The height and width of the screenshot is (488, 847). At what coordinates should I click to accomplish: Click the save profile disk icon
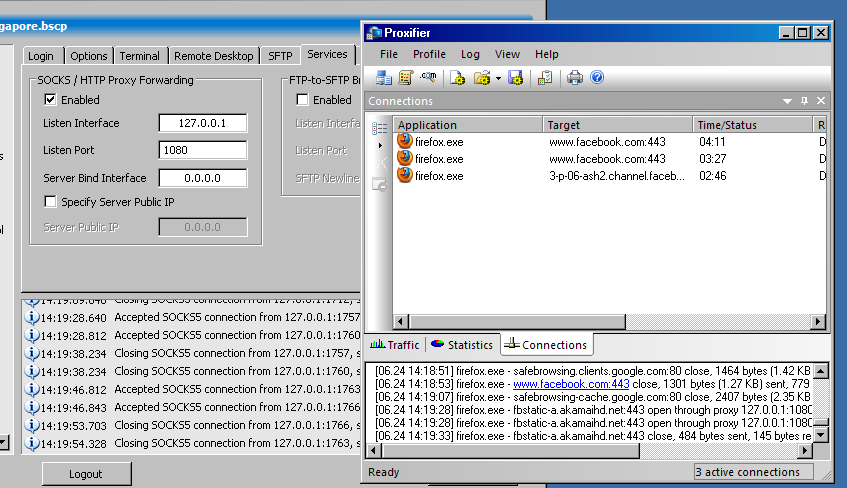515,78
